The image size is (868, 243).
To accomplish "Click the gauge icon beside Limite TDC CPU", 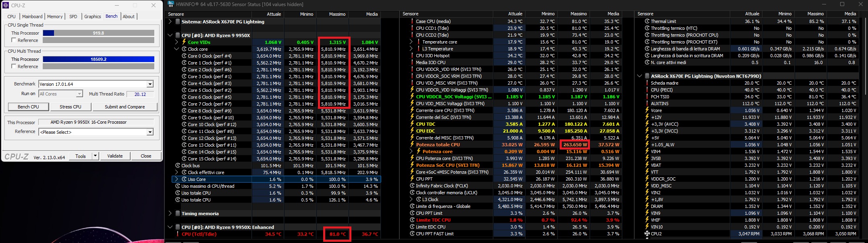I will pyautogui.click(x=412, y=220).
